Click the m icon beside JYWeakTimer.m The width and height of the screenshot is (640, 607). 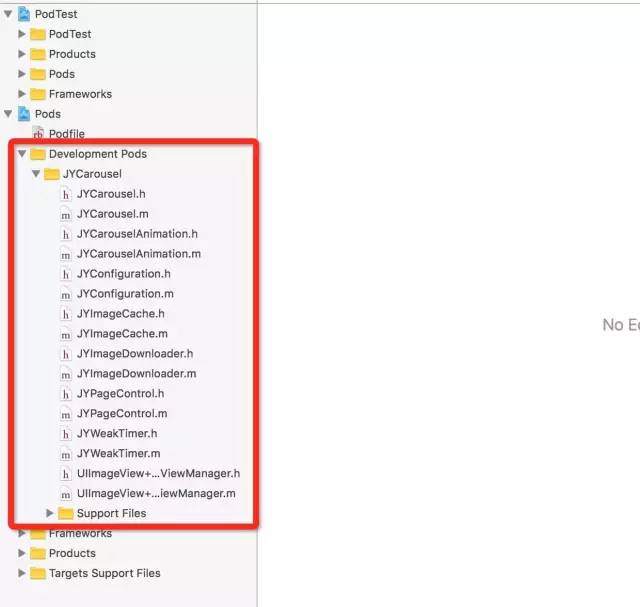point(66,454)
